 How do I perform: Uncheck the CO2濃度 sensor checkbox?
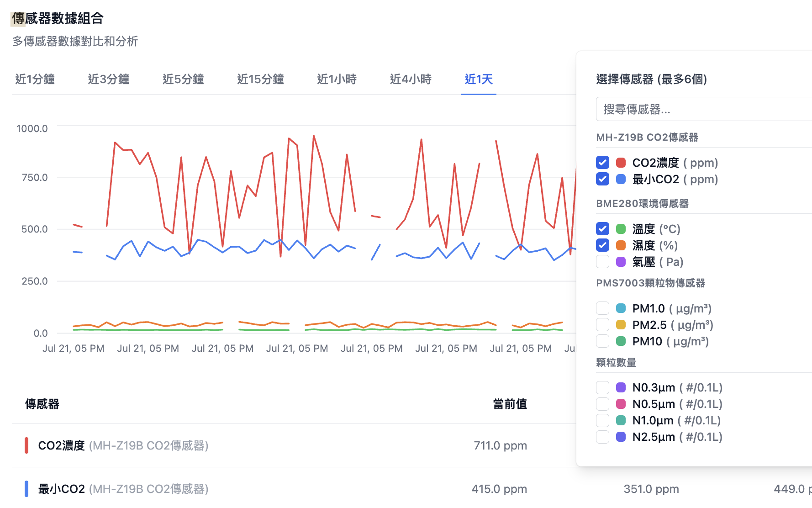(602, 163)
